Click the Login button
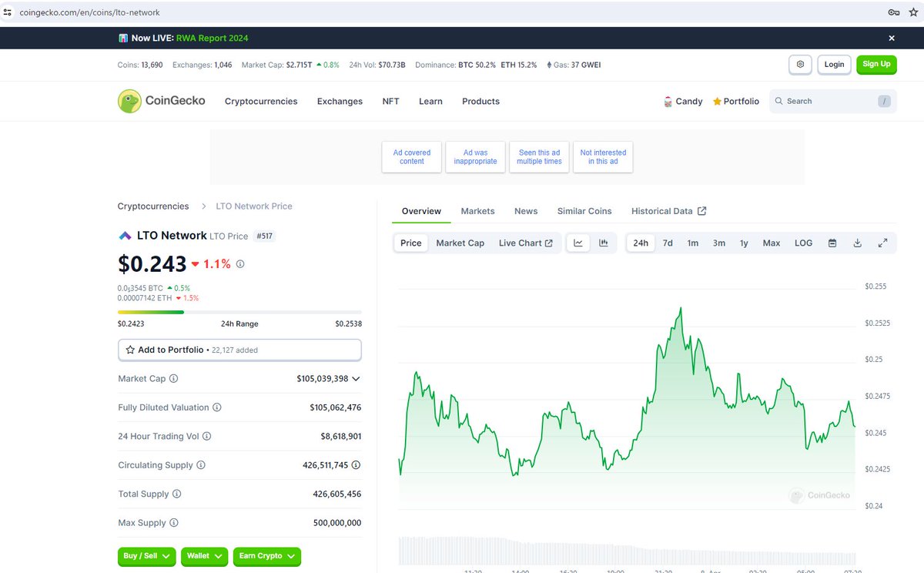The height and width of the screenshot is (573, 924). tap(834, 65)
